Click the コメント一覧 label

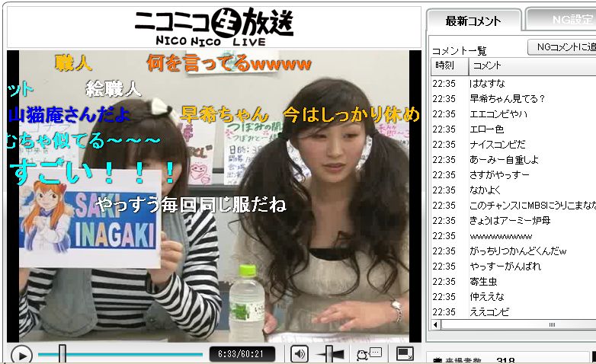coord(459,51)
